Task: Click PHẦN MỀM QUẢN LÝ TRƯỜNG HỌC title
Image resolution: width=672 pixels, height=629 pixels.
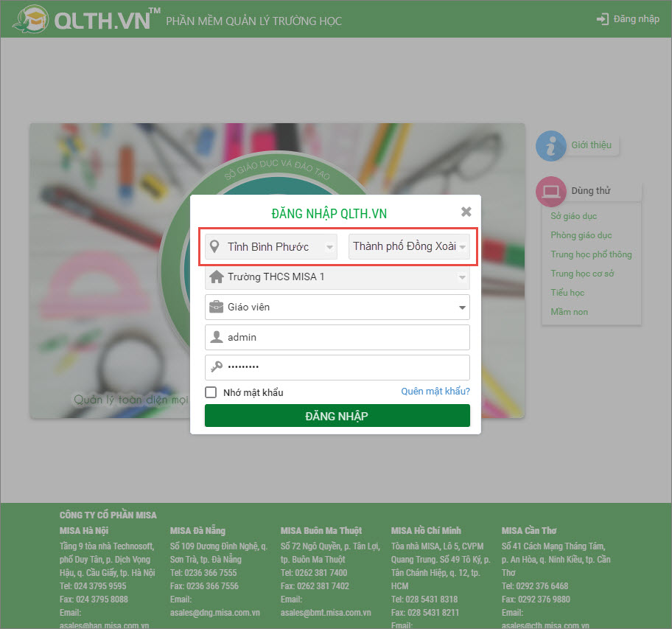Action: click(253, 21)
